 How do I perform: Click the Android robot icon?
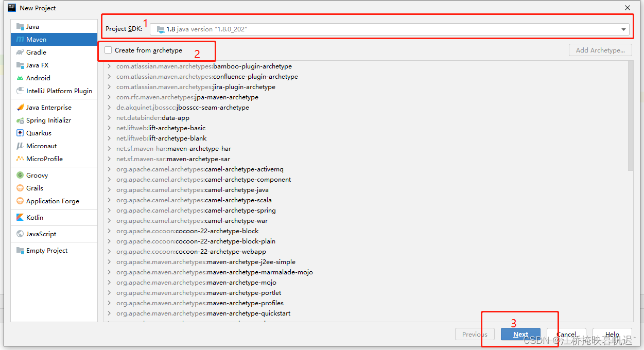tap(20, 78)
